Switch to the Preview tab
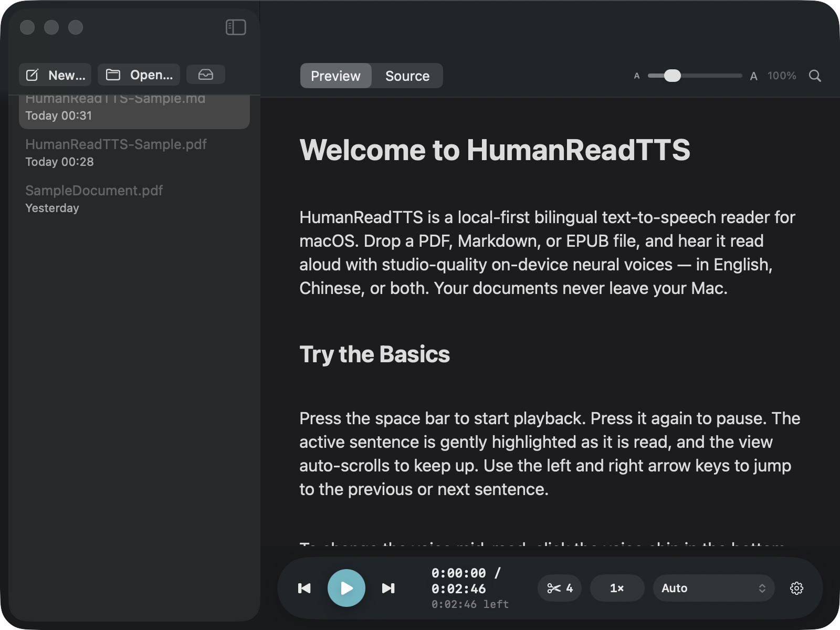The height and width of the screenshot is (630, 840). pos(335,76)
